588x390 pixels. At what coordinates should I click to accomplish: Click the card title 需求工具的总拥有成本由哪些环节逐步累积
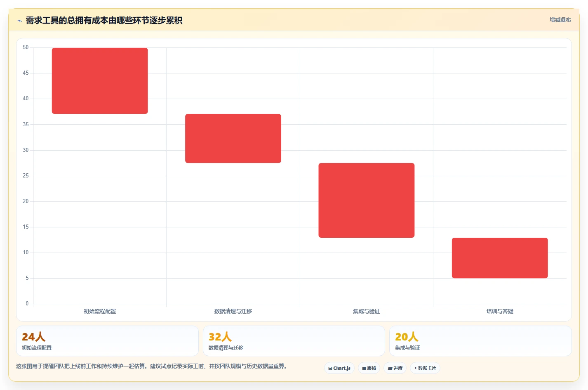coord(104,20)
